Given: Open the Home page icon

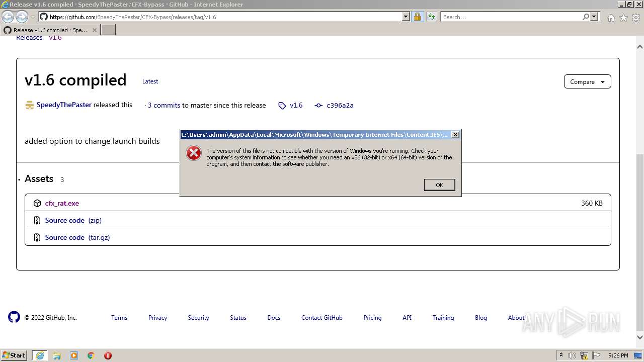Looking at the screenshot, I should (x=611, y=18).
